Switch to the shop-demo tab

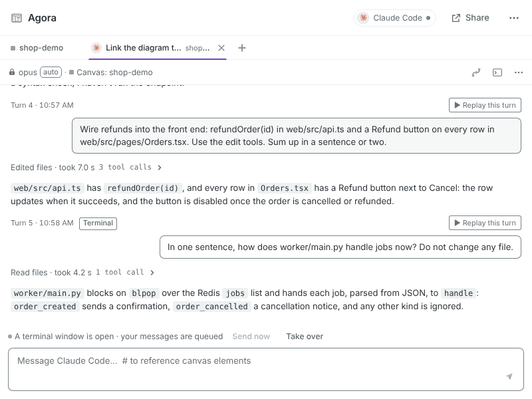(37, 48)
